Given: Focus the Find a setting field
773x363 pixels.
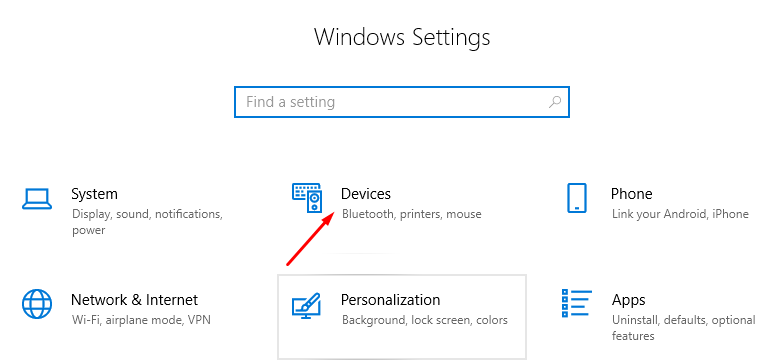Looking at the screenshot, I should click(402, 102).
